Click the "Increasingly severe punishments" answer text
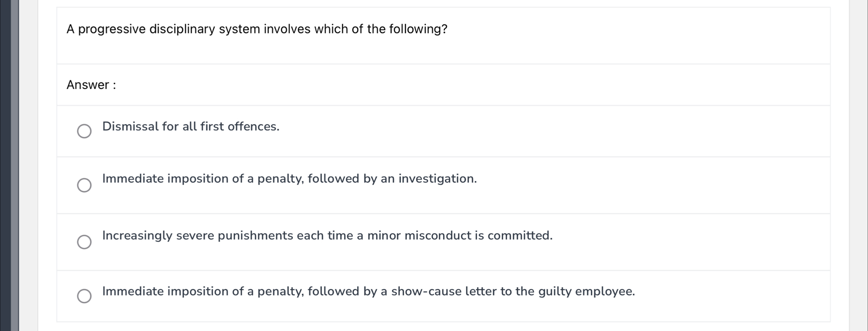This screenshot has height=331, width=868. 327,236
